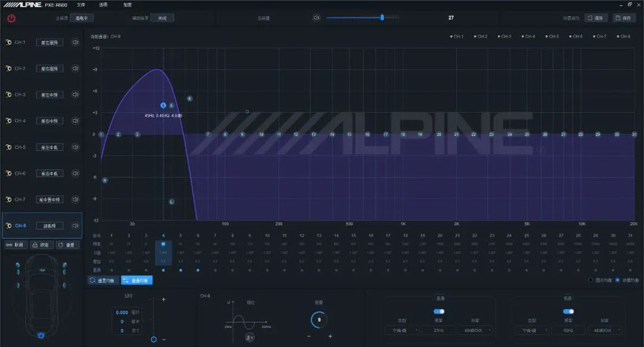
Task: Click the save button at top right
Action: click(624, 18)
